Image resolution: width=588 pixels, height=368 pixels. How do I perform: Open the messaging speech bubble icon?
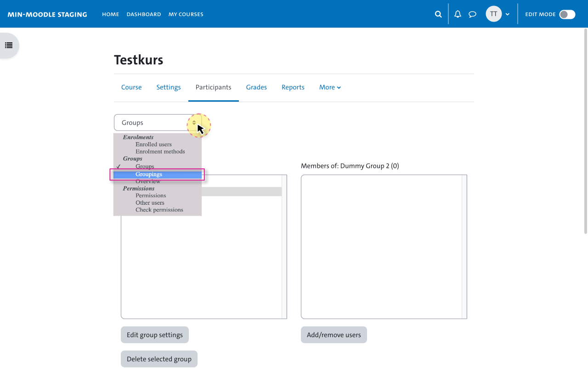pos(472,14)
